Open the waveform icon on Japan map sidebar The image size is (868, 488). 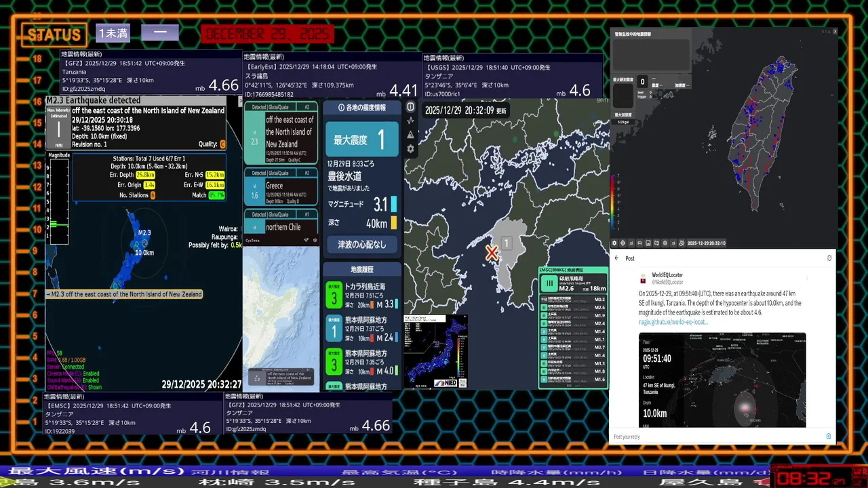click(410, 121)
